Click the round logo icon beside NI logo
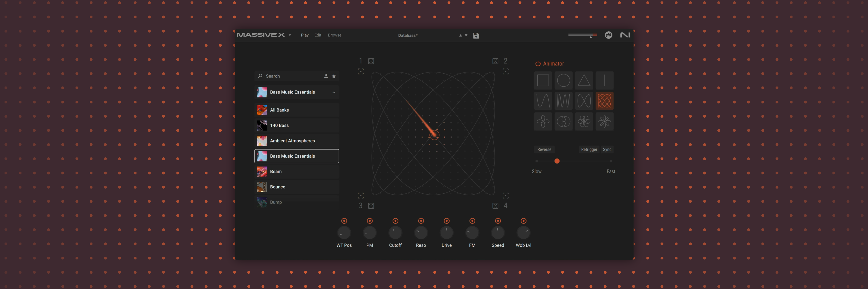 click(608, 35)
